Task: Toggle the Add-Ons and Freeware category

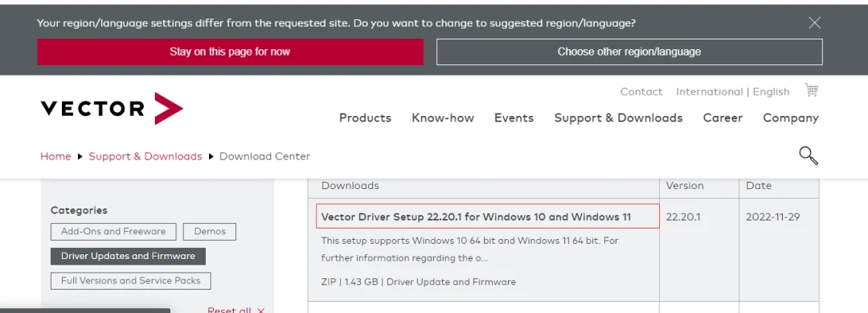Action: coord(113,232)
